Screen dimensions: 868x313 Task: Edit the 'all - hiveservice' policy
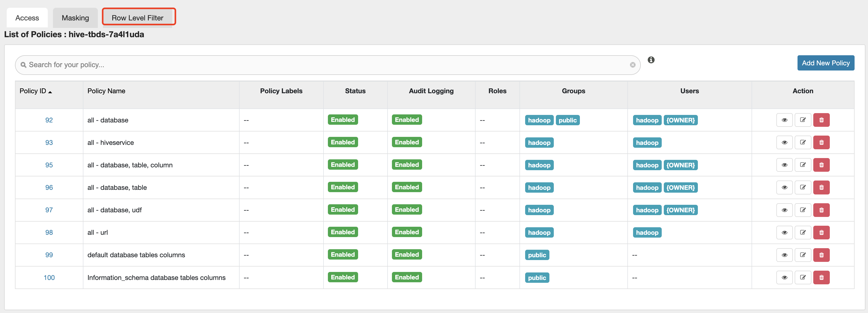[x=803, y=143]
